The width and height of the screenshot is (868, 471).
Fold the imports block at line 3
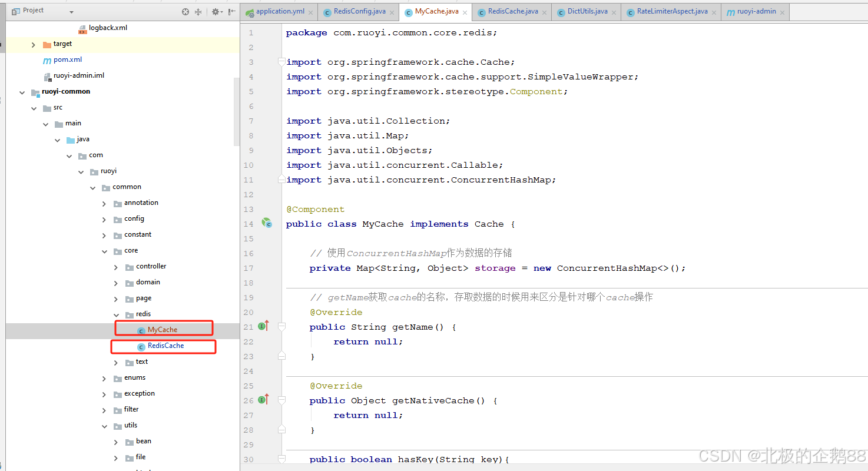pos(281,62)
